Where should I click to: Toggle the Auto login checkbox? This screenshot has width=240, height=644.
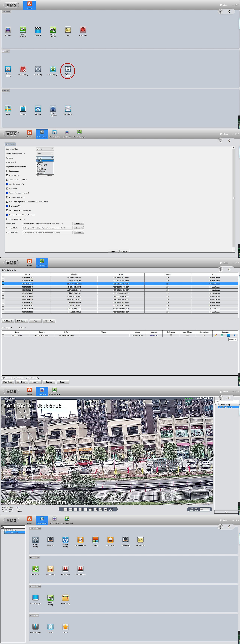[7, 188]
